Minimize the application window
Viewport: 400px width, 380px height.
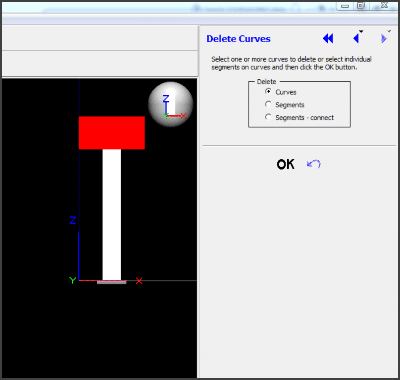click(x=345, y=6)
